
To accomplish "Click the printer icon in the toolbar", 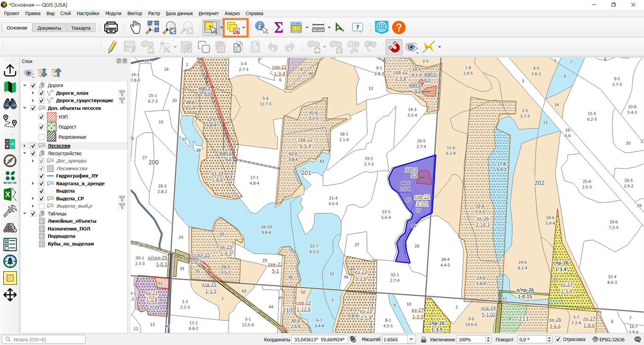I will tap(111, 28).
